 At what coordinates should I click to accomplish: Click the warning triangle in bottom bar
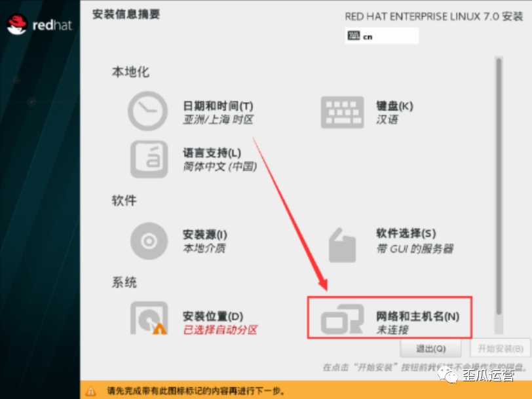tap(90, 391)
